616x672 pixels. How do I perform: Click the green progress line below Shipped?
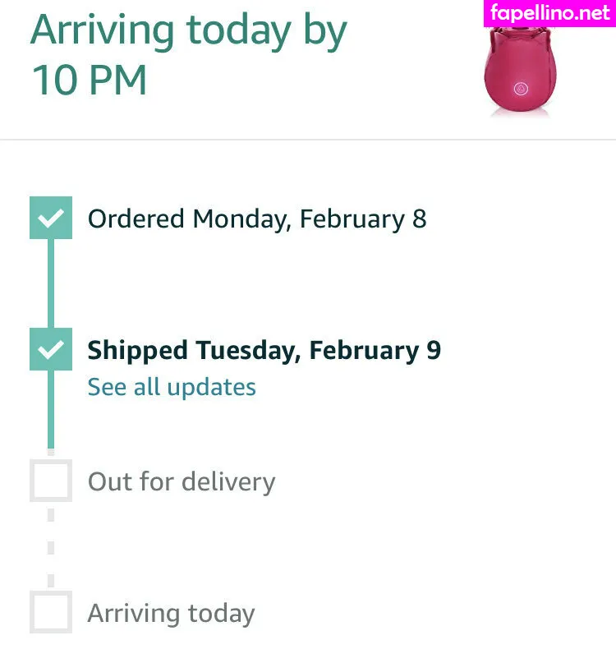pos(51,411)
